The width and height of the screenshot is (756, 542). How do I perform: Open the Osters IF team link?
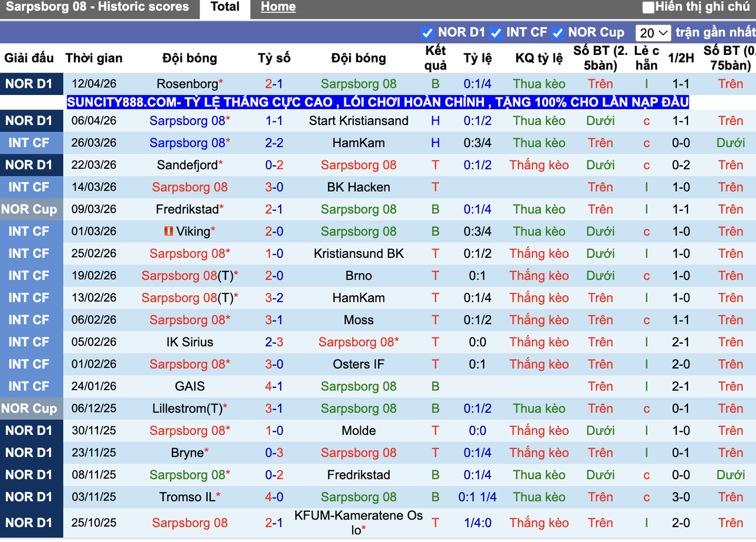(x=359, y=364)
